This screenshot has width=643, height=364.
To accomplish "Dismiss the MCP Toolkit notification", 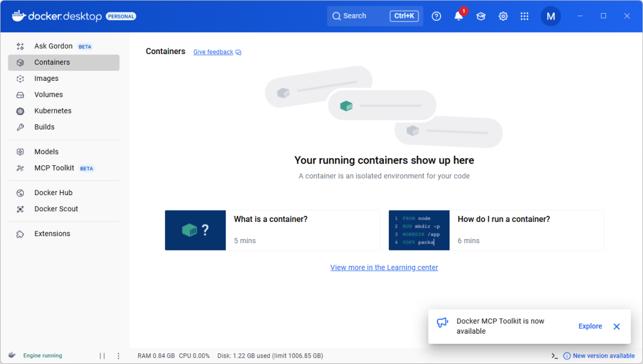I will (x=616, y=327).
